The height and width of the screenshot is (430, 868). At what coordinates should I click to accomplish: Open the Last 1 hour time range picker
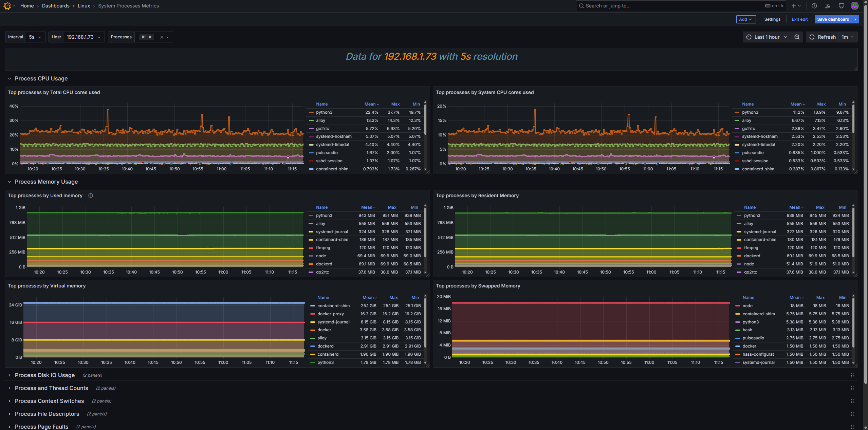tap(767, 37)
